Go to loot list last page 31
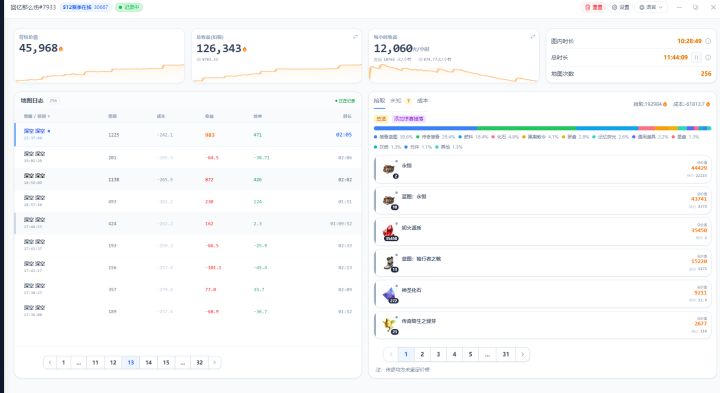The width and height of the screenshot is (720, 393). coord(506,354)
